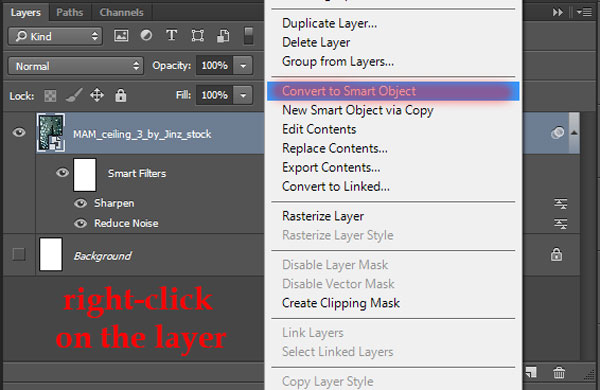The width and height of the screenshot is (600, 390).
Task: Click the Opacity 100% value field
Action: (215, 65)
